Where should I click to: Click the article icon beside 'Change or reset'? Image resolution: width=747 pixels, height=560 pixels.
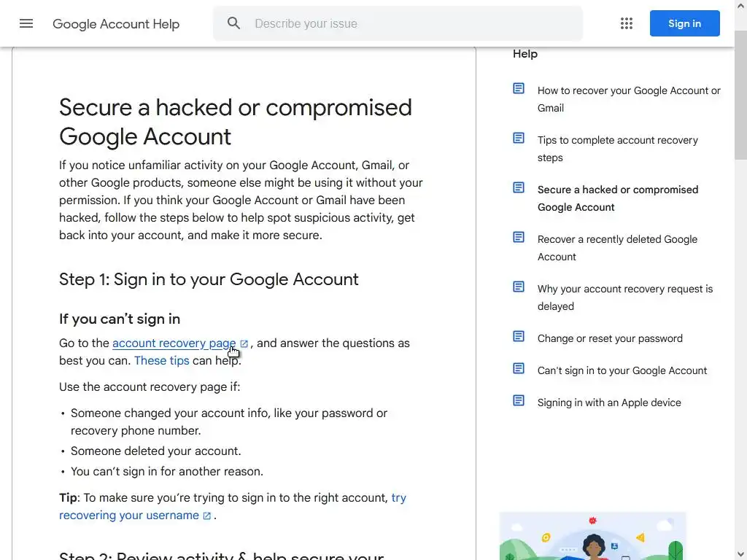[519, 336]
